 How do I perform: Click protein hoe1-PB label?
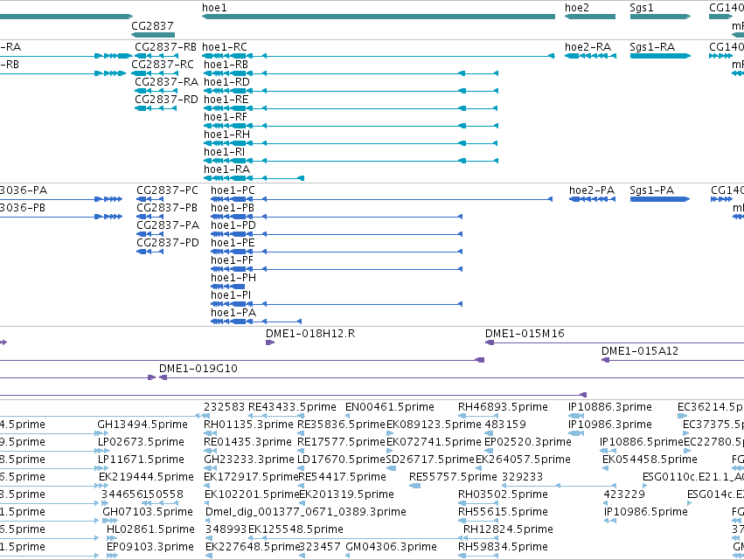[233, 208]
